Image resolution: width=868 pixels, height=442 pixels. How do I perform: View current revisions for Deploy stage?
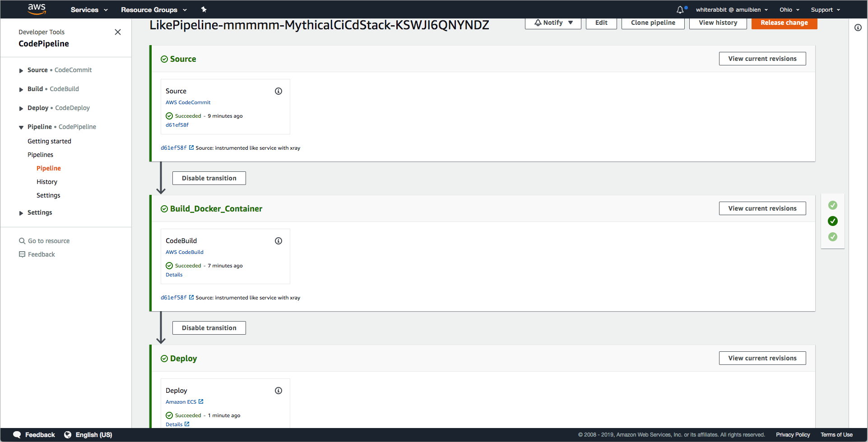click(x=762, y=358)
